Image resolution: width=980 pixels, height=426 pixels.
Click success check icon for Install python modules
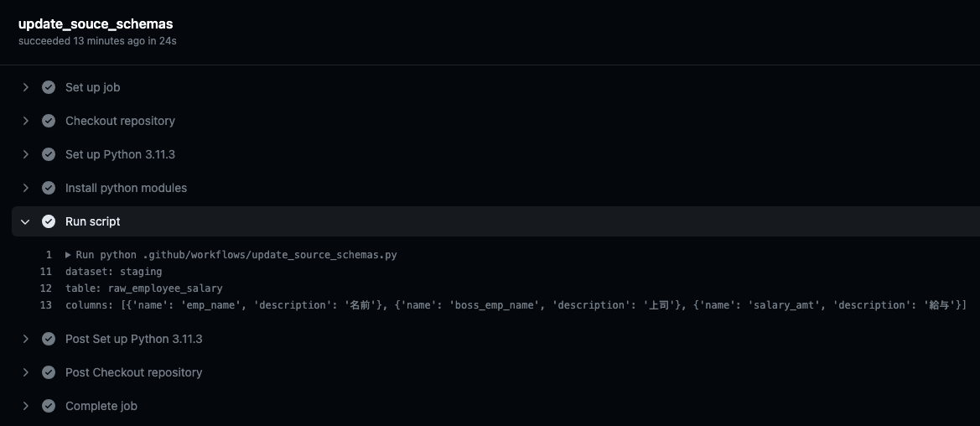pyautogui.click(x=49, y=188)
